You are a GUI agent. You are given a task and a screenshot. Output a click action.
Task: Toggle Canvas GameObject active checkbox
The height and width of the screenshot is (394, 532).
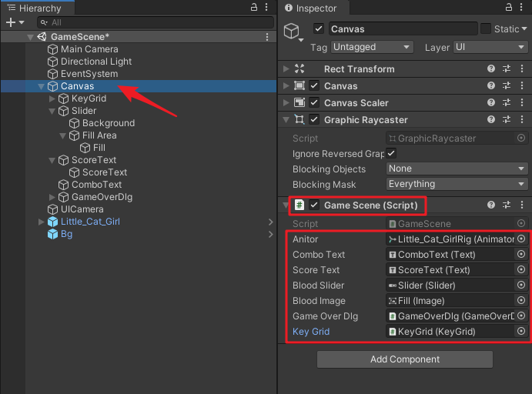coord(319,28)
